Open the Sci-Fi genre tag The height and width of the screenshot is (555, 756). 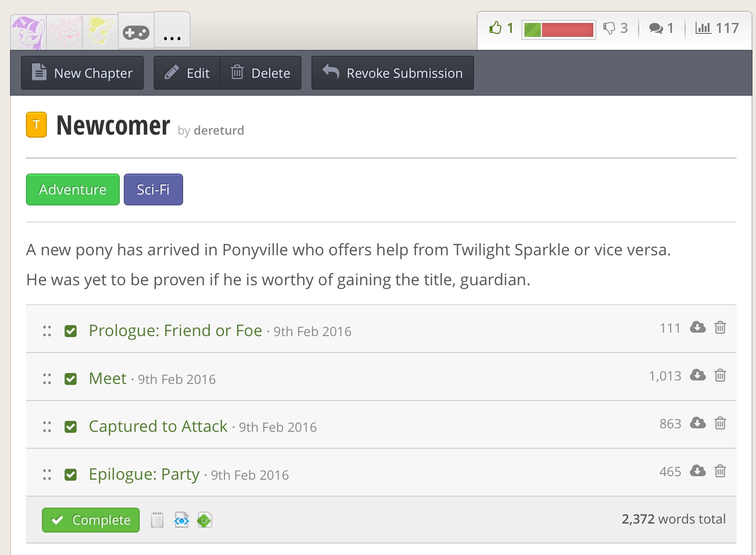[x=153, y=189]
